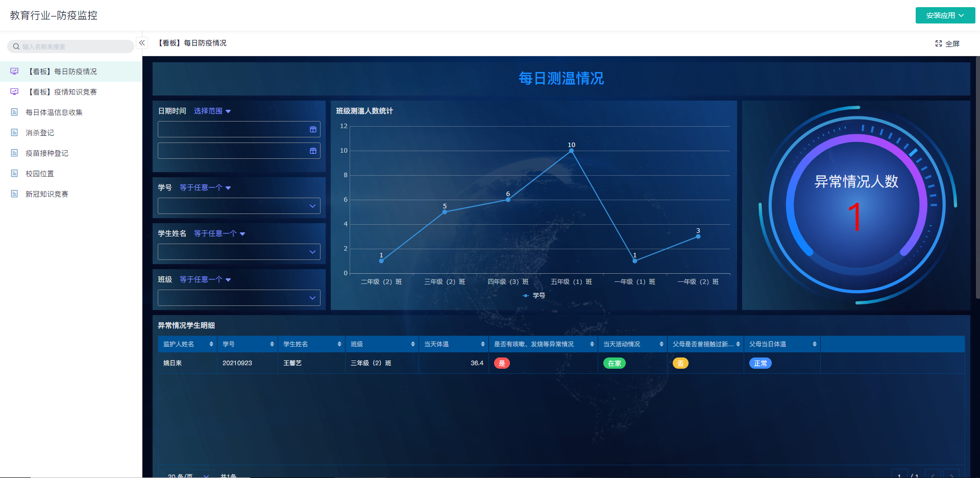Click the form icon beside 疫苗接种登记

pos(14,153)
